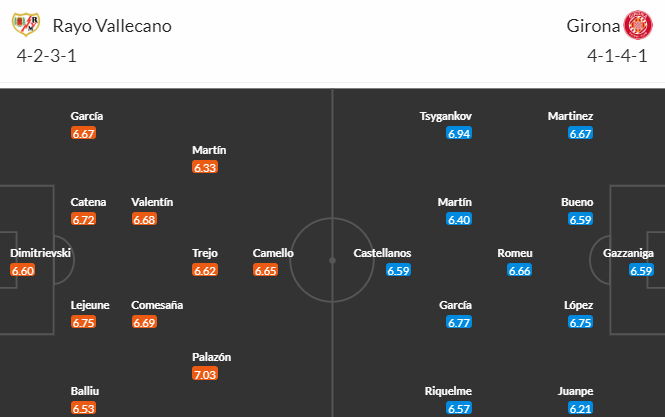
Task: Open player Lejeune's profile
Action: [90, 305]
